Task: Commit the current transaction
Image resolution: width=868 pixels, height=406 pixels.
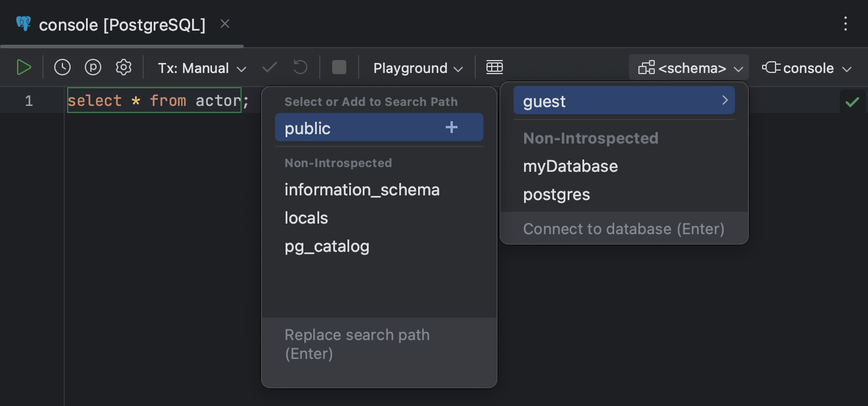Action: point(269,67)
